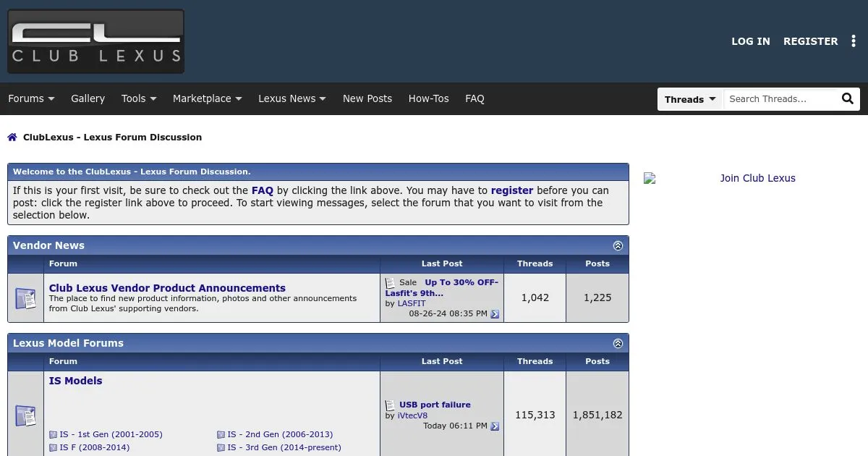Open the Tools dropdown menu
Viewport: 868px width, 456px height.
(139, 98)
